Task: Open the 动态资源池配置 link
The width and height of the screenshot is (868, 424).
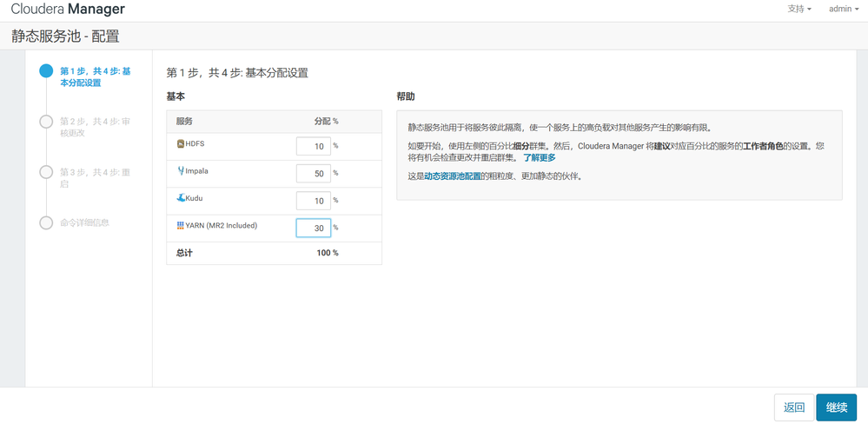Action: click(x=452, y=176)
